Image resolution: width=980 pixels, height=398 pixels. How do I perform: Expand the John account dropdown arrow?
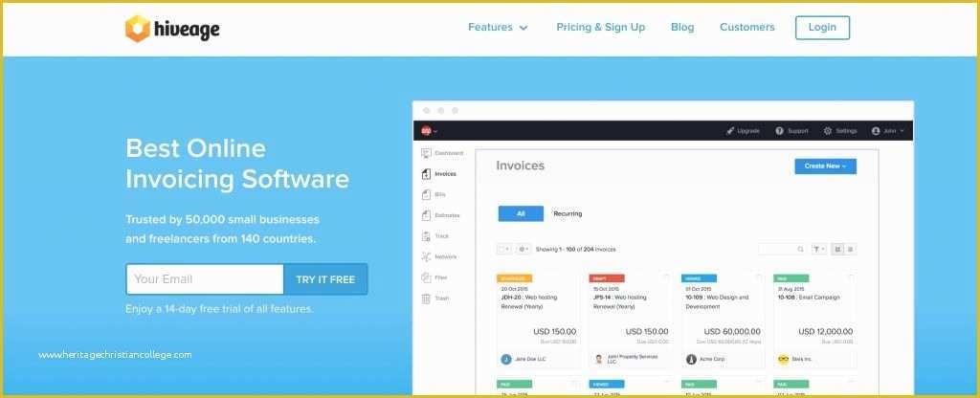tap(902, 131)
